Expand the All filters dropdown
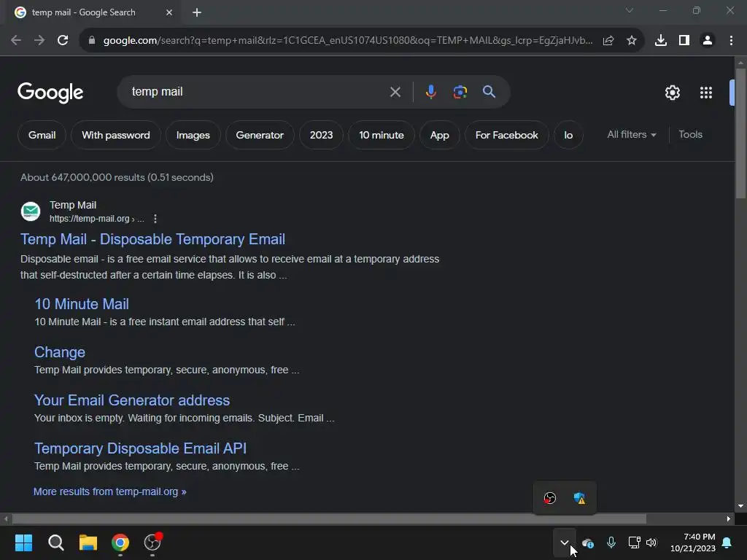 click(x=631, y=135)
